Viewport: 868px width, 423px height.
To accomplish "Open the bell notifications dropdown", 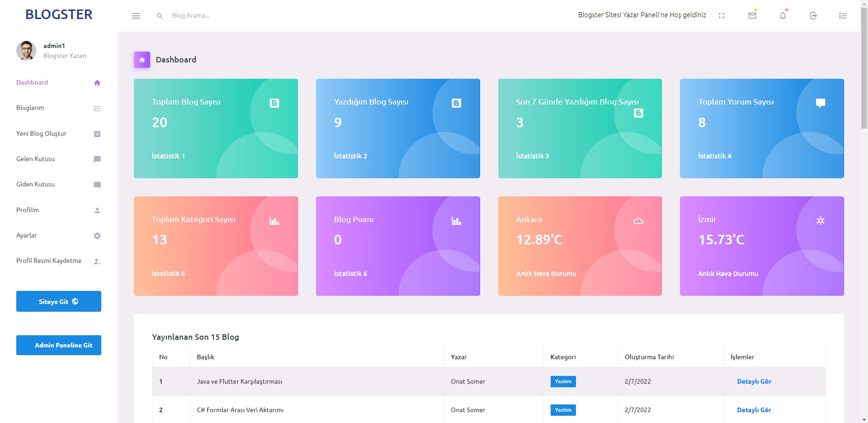I will pos(783,16).
